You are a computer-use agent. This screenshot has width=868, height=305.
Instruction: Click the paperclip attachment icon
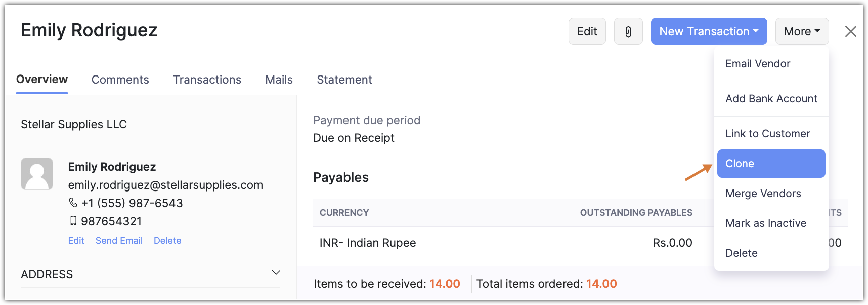pyautogui.click(x=628, y=31)
